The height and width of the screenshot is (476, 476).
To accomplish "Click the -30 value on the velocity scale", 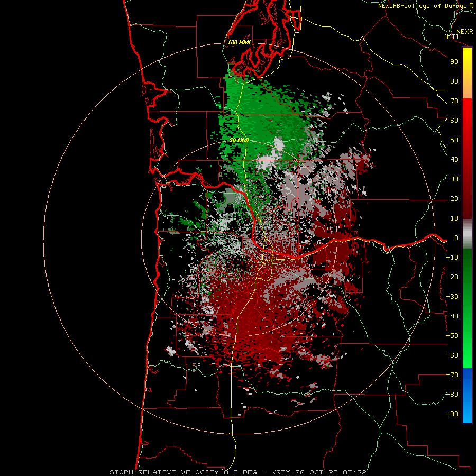I will click(x=452, y=297).
